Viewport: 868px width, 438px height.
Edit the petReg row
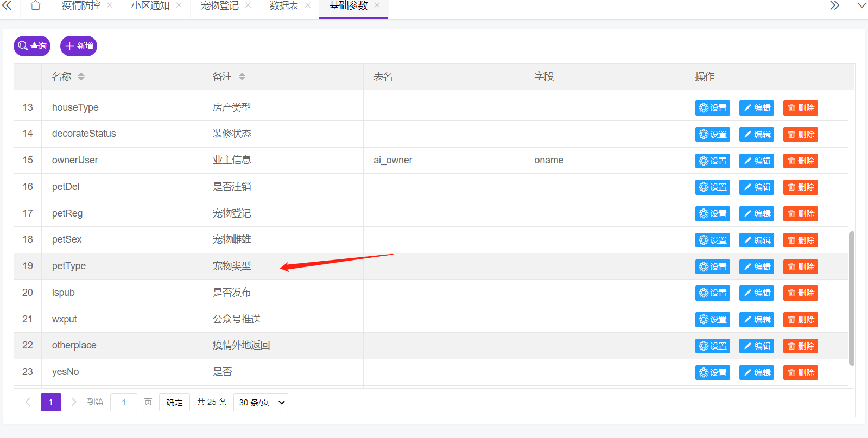coord(757,214)
